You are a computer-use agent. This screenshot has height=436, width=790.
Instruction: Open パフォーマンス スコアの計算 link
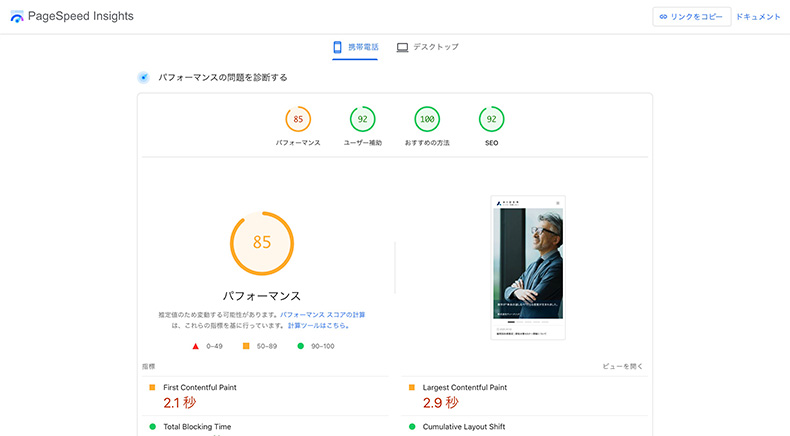[x=322, y=315]
